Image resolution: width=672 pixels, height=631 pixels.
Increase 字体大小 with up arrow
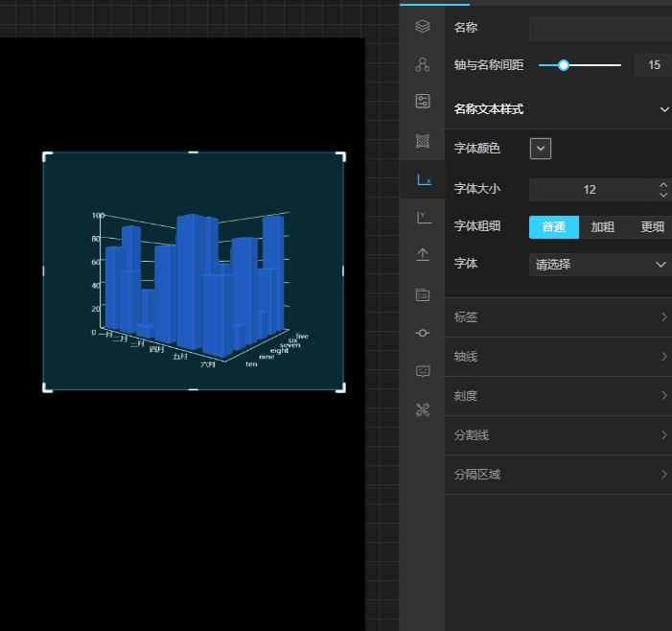[663, 185]
